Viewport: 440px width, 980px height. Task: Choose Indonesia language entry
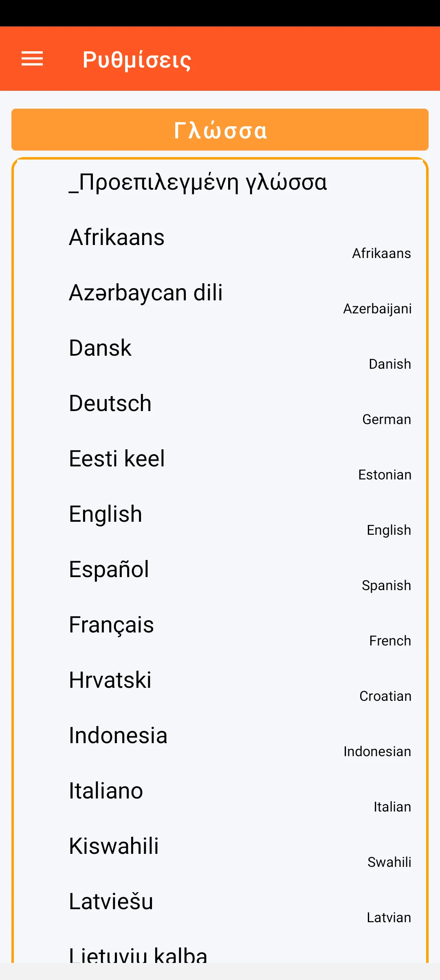click(118, 735)
